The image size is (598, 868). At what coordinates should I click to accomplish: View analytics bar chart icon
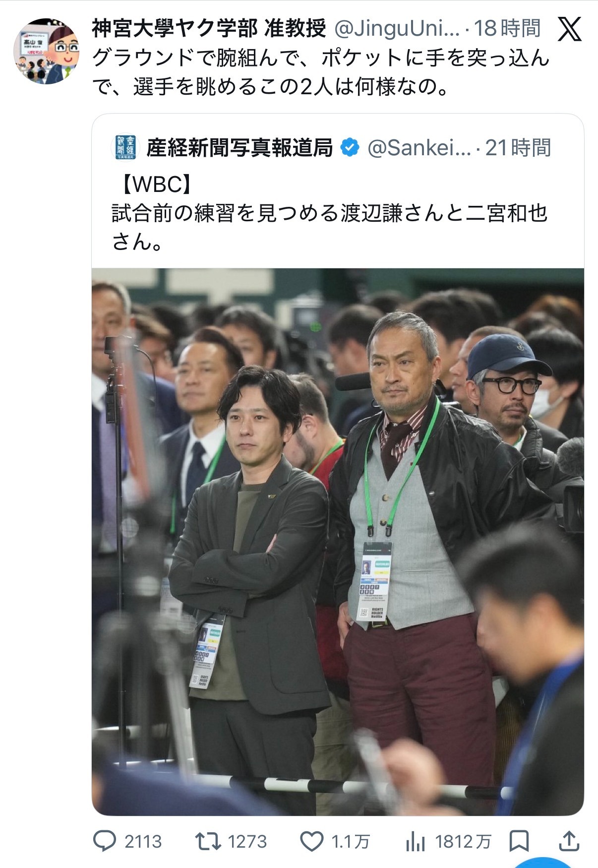click(415, 841)
